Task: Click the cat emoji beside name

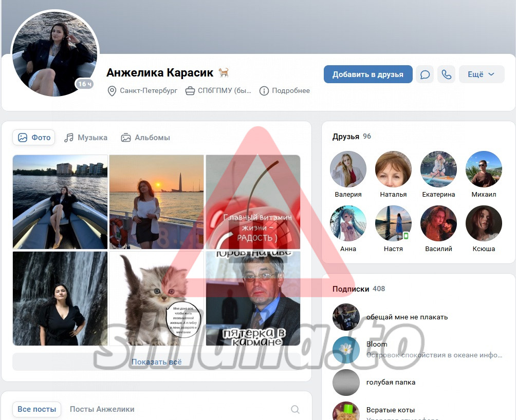Action: [x=224, y=72]
